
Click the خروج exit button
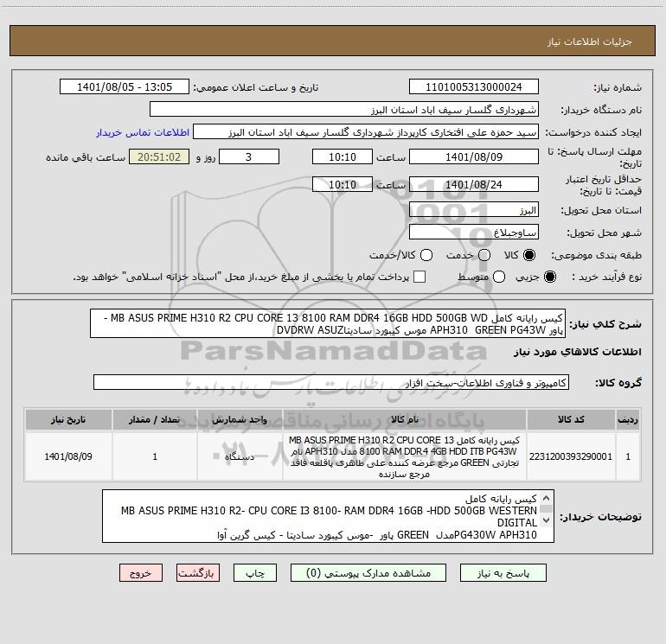coord(141,573)
